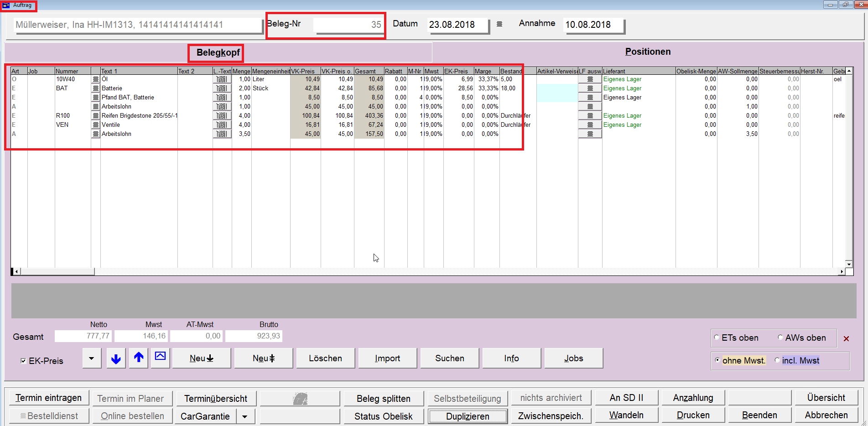
Task: Click LF ausw. button in 10W40 row
Action: click(x=590, y=79)
